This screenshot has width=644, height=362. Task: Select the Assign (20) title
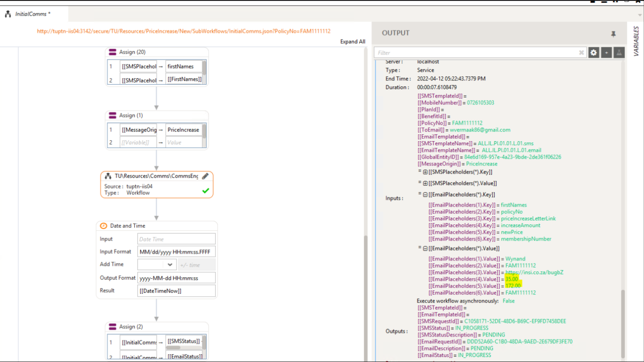(x=132, y=52)
